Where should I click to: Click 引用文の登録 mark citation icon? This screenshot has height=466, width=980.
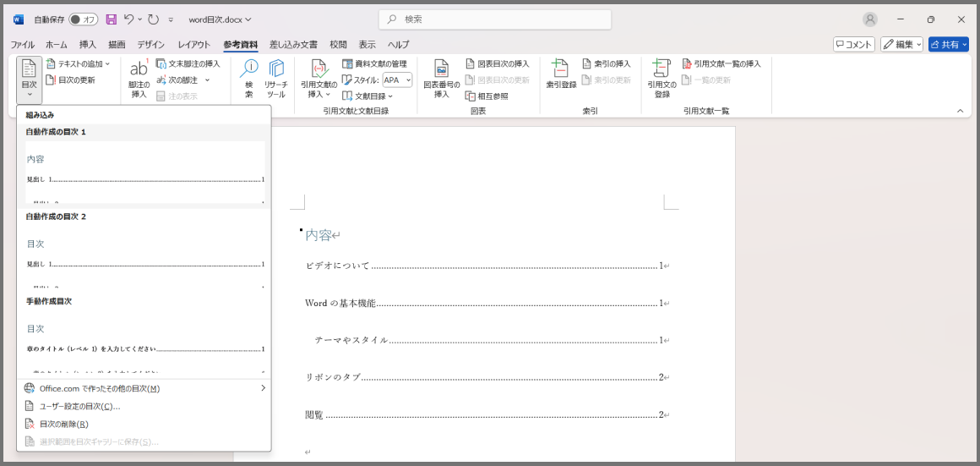[x=661, y=79]
